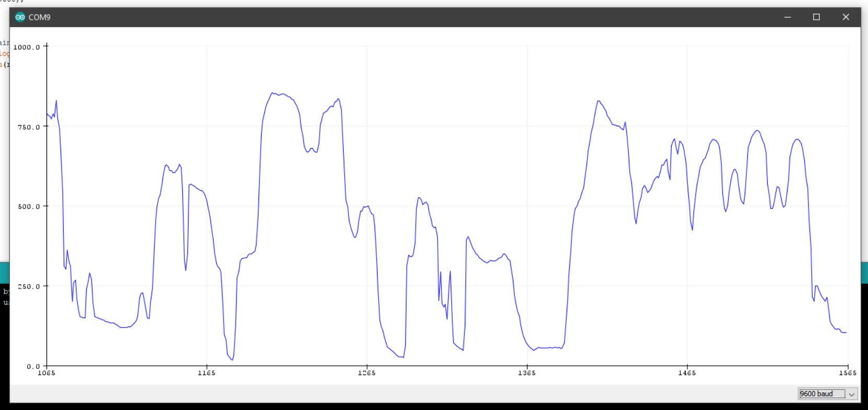Close the COM9 serial plotter window
The image size is (868, 410).
[846, 17]
